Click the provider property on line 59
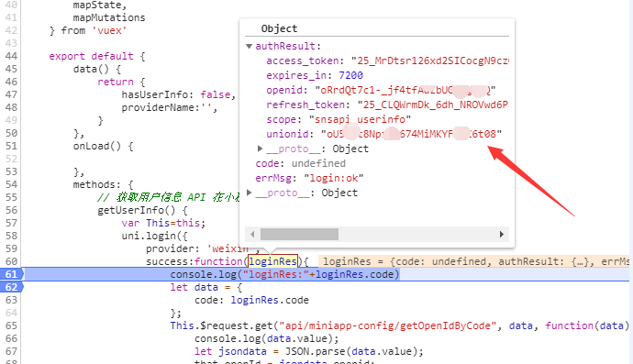The height and width of the screenshot is (364, 633). [170, 248]
